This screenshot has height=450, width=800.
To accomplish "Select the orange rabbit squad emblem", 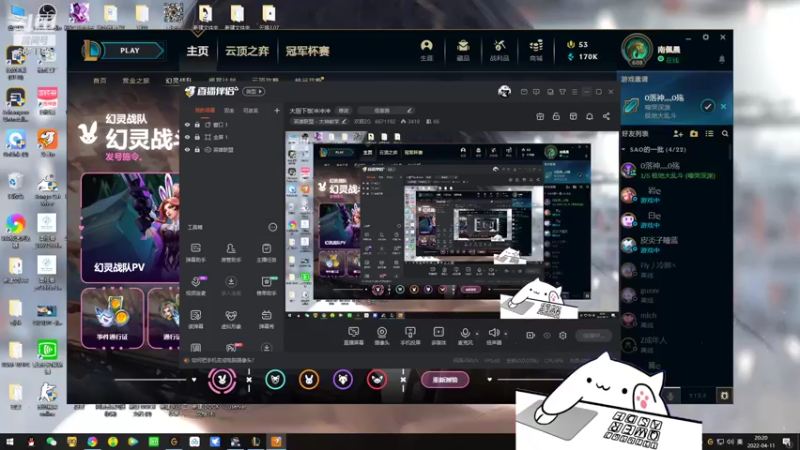I will pos(309,380).
